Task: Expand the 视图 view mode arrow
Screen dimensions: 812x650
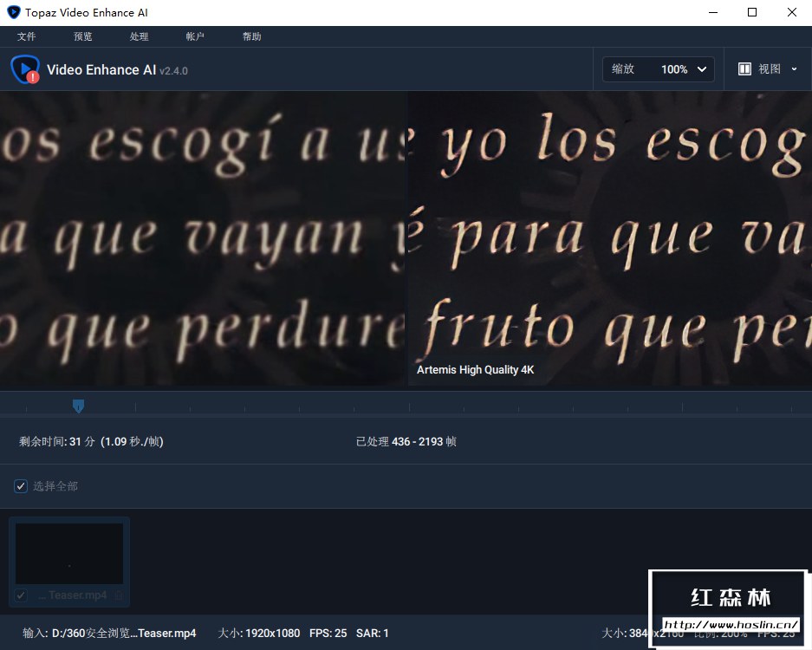Action: (x=794, y=68)
